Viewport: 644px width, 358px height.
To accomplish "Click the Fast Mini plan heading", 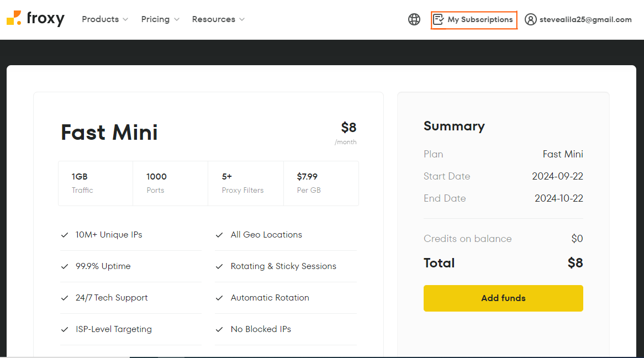I will click(x=109, y=133).
